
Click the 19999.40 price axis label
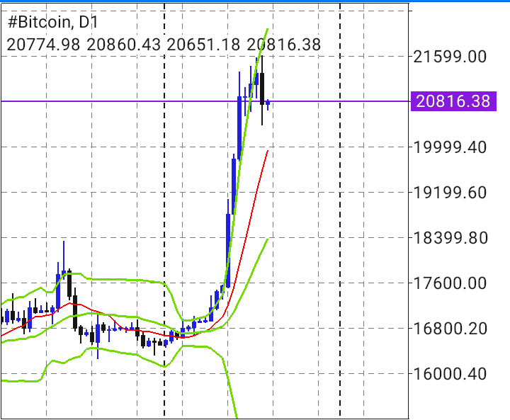pos(450,147)
